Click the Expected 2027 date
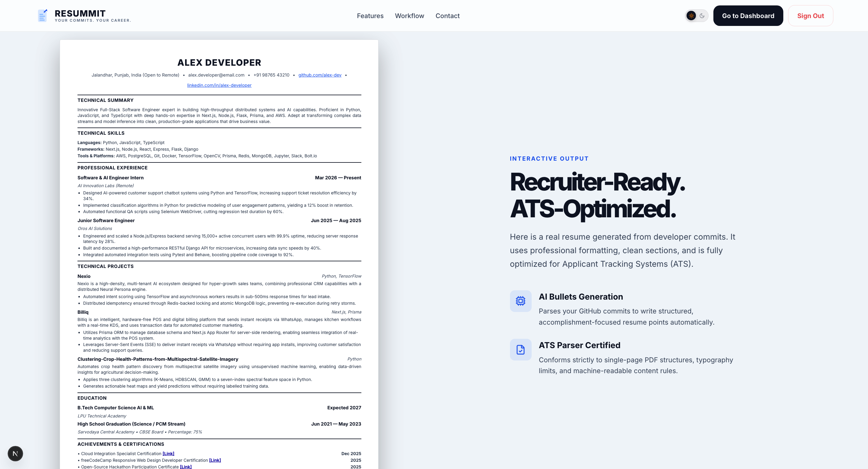Screen dimensions: 868x469 click(344, 408)
